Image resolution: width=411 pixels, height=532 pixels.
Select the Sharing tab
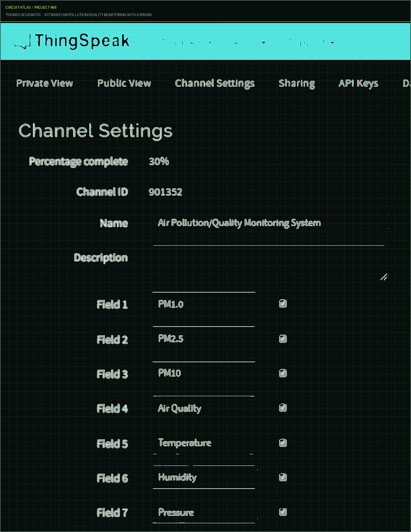pos(297,83)
